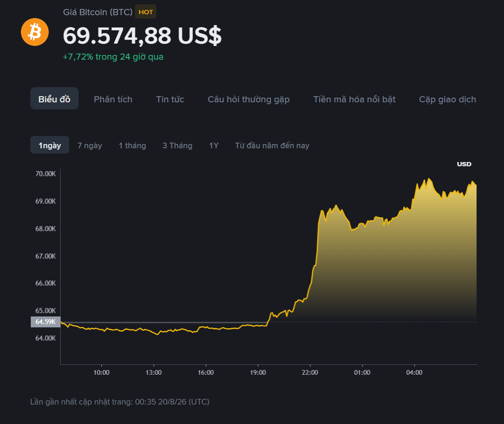Click the 69.574,88 US$ price value
Viewport: 504px width, 424px height.
coord(143,36)
